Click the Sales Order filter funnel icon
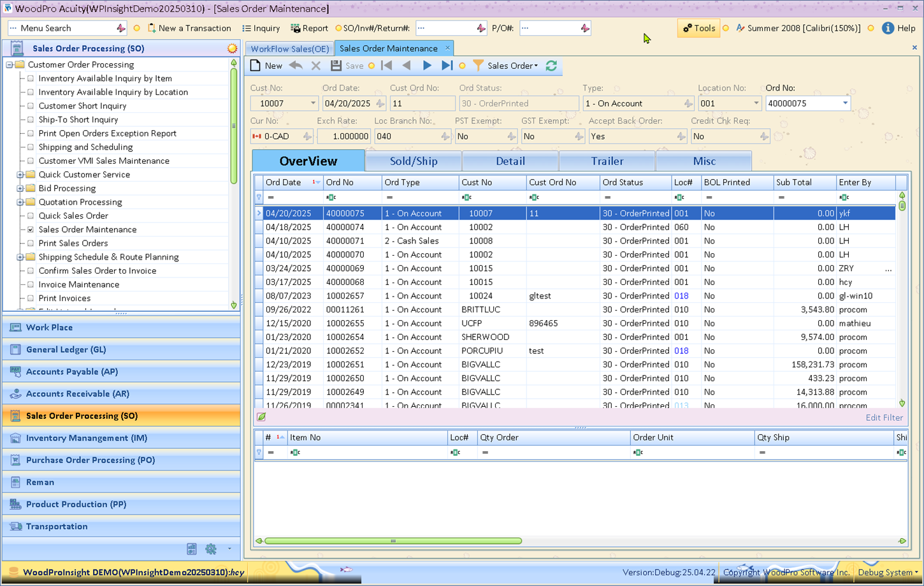Screen dimensions: 924x586 point(478,66)
